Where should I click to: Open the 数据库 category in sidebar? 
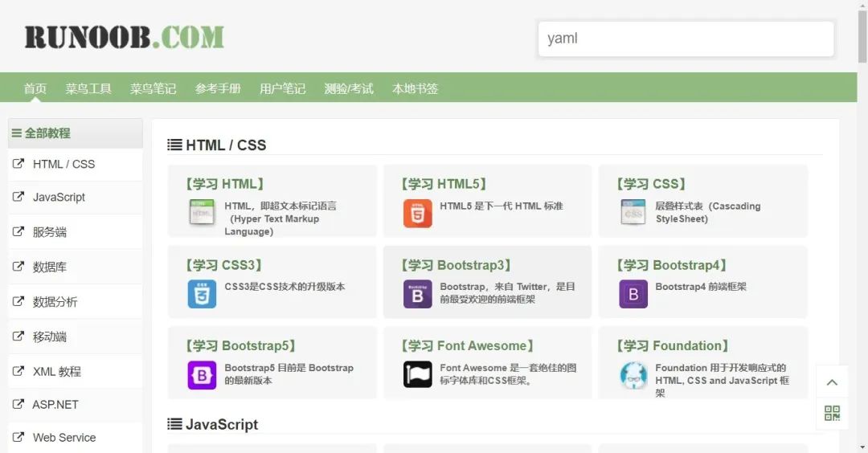(x=49, y=267)
